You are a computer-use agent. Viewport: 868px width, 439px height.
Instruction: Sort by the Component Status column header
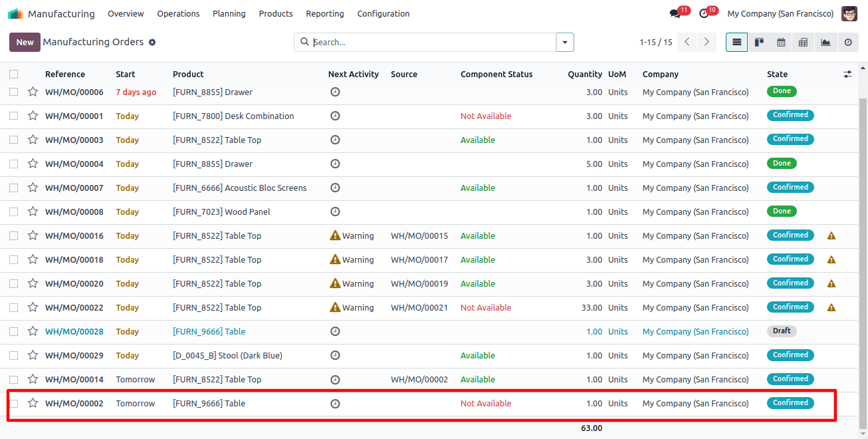tap(496, 74)
